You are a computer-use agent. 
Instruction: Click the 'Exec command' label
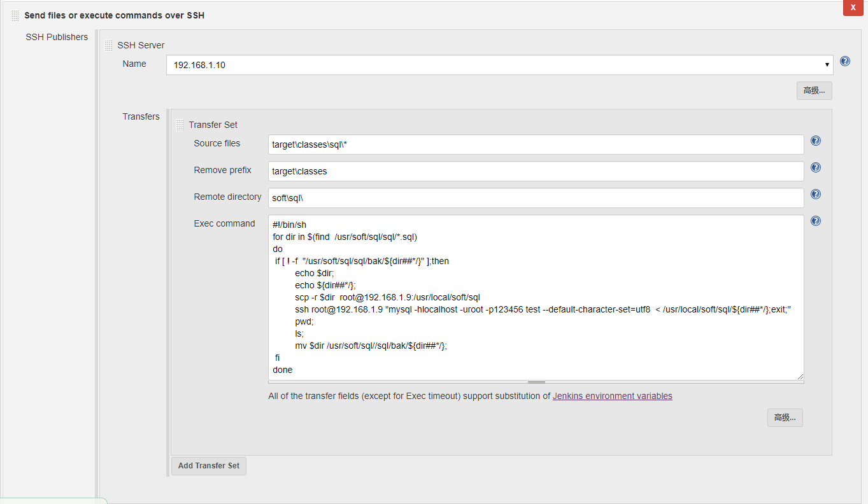coord(224,223)
